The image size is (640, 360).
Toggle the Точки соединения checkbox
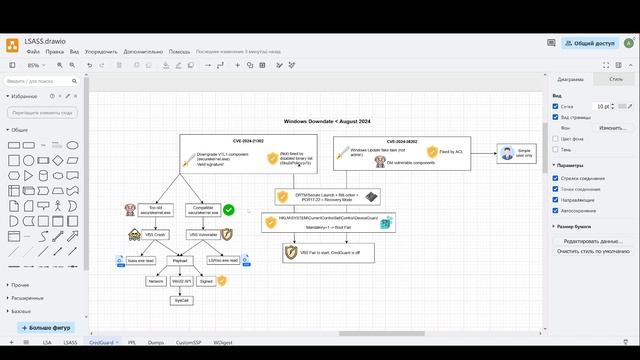[555, 189]
